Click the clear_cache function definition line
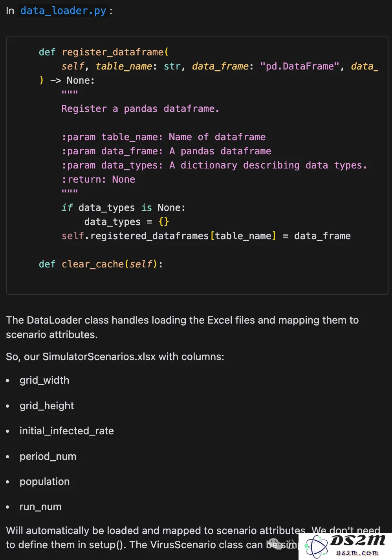 coord(101,264)
